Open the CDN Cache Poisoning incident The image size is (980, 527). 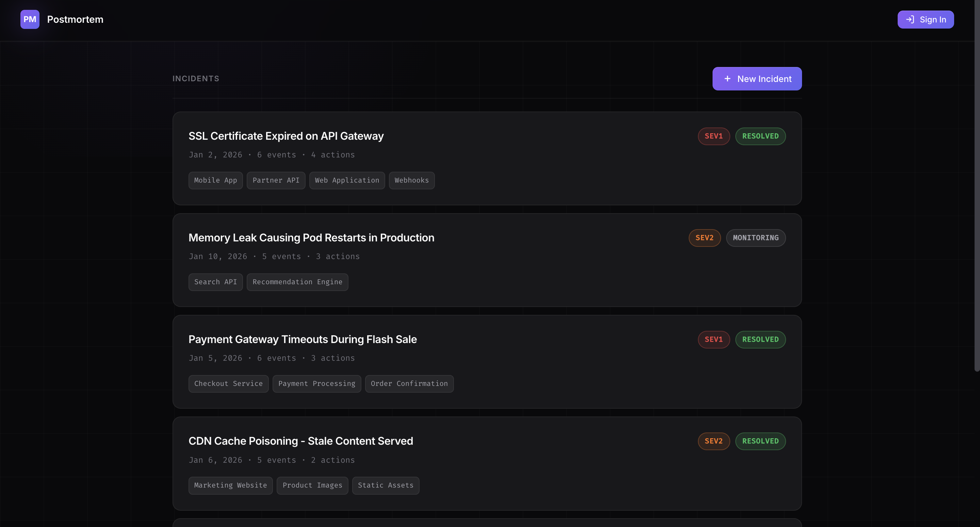click(x=300, y=441)
